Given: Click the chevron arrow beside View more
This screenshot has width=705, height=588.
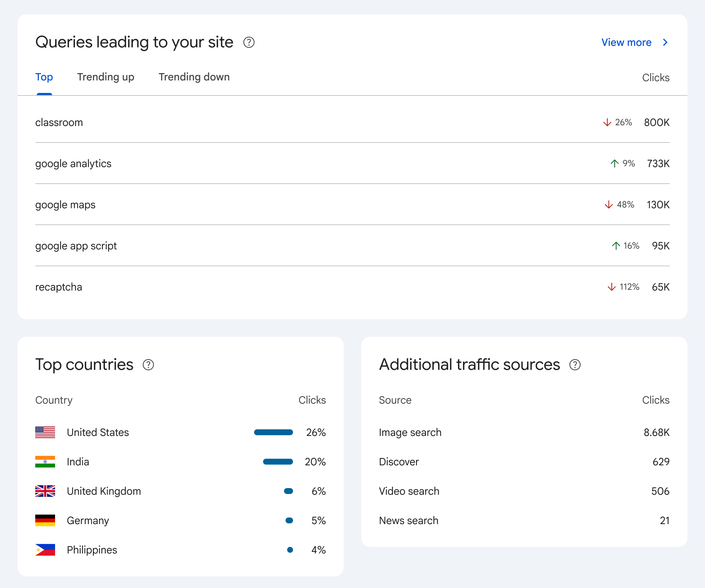Looking at the screenshot, I should click(665, 43).
